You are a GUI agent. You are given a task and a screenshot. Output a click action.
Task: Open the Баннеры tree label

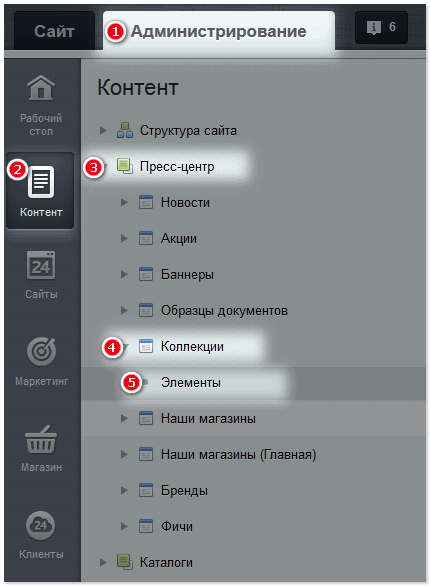pos(187,275)
